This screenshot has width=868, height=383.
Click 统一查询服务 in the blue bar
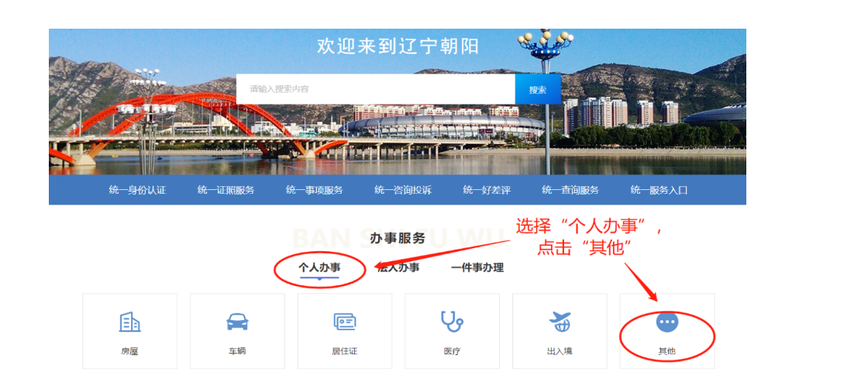click(570, 191)
